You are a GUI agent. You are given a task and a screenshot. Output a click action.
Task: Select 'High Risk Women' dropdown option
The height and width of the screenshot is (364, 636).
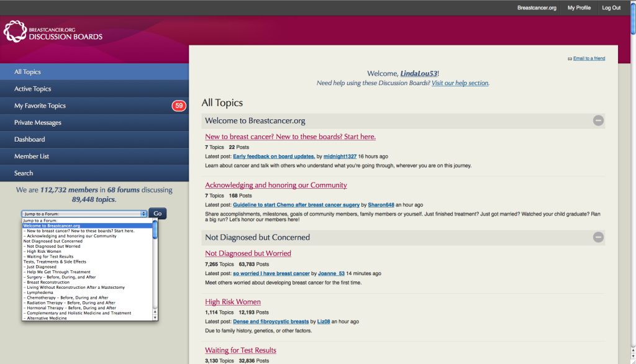pyautogui.click(x=87, y=251)
